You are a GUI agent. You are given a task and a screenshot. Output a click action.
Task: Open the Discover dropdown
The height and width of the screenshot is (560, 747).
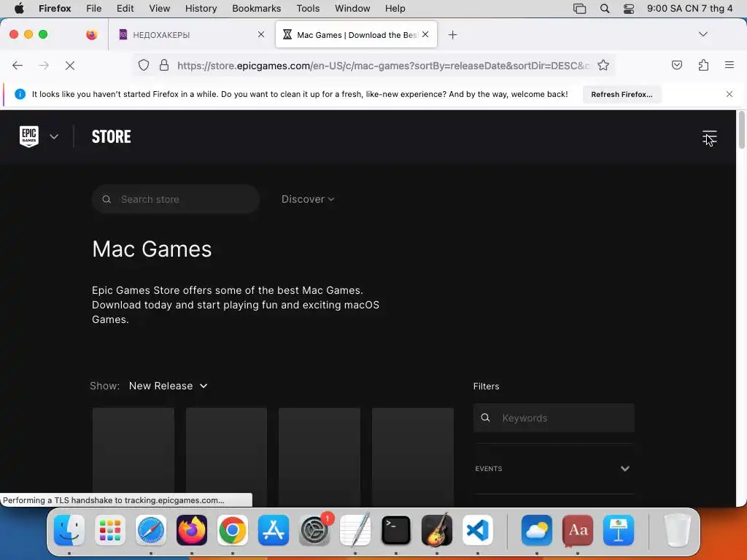pos(308,199)
